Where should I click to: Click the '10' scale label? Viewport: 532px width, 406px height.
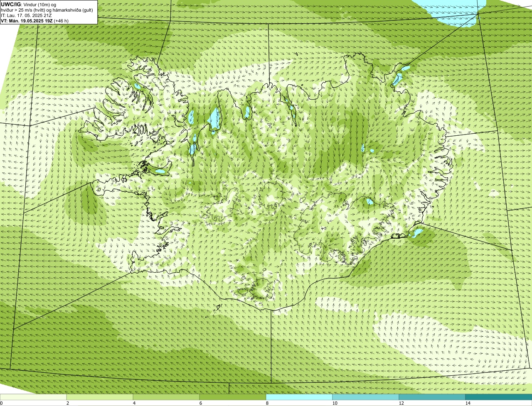pyautogui.click(x=335, y=403)
